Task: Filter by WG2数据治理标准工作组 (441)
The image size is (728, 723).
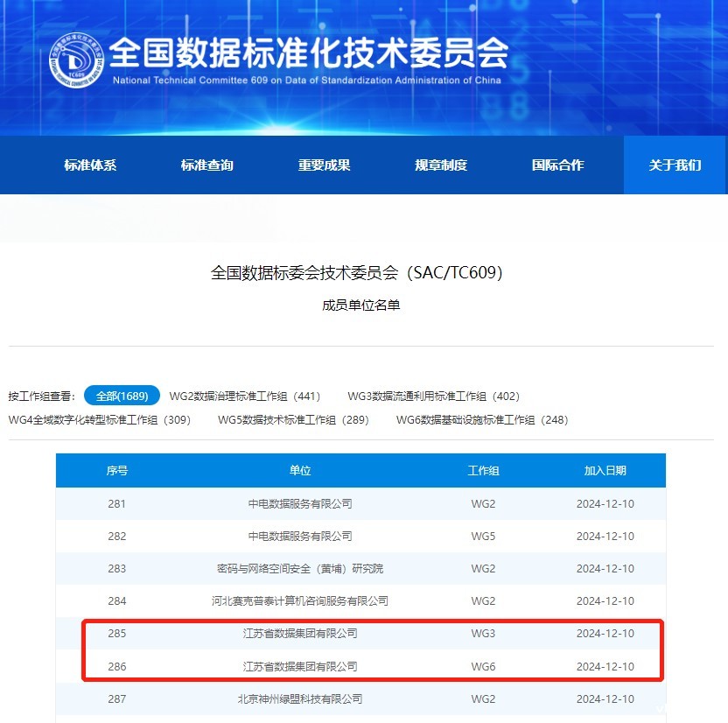Action: [x=245, y=397]
